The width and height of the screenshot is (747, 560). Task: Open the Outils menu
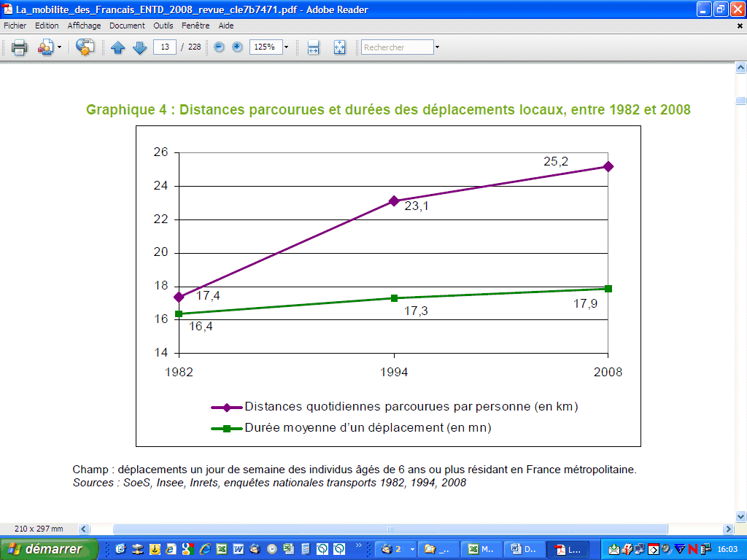163,26
